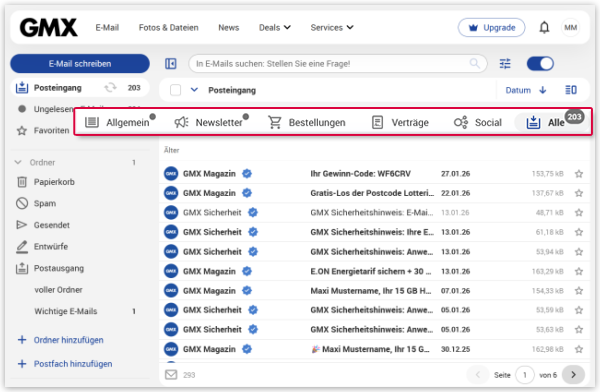Open the E.ON Energietarif sichern email
The height and width of the screenshot is (392, 600).
tap(374, 271)
